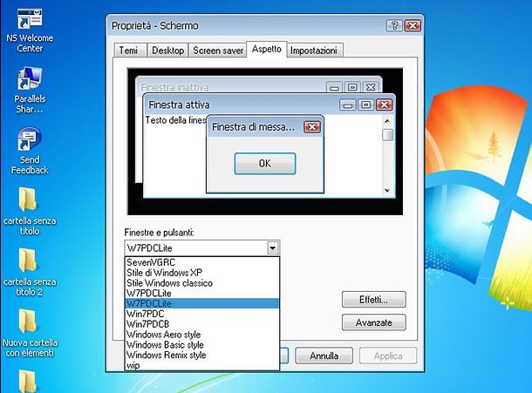Select the wip style entry
The image size is (532, 393).
pyautogui.click(x=202, y=365)
